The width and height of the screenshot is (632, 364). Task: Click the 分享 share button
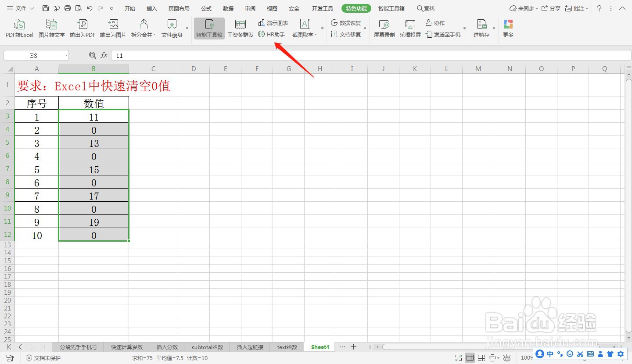pos(551,8)
